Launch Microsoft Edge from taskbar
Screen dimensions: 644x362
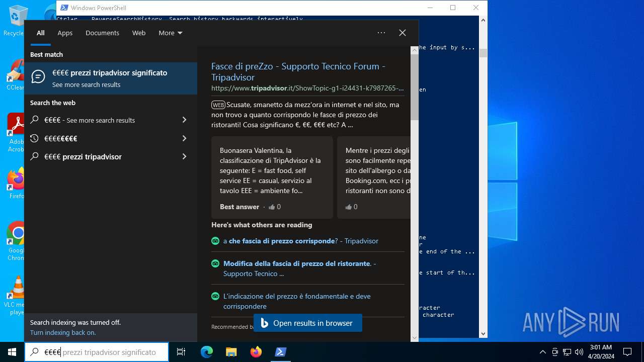tap(207, 352)
